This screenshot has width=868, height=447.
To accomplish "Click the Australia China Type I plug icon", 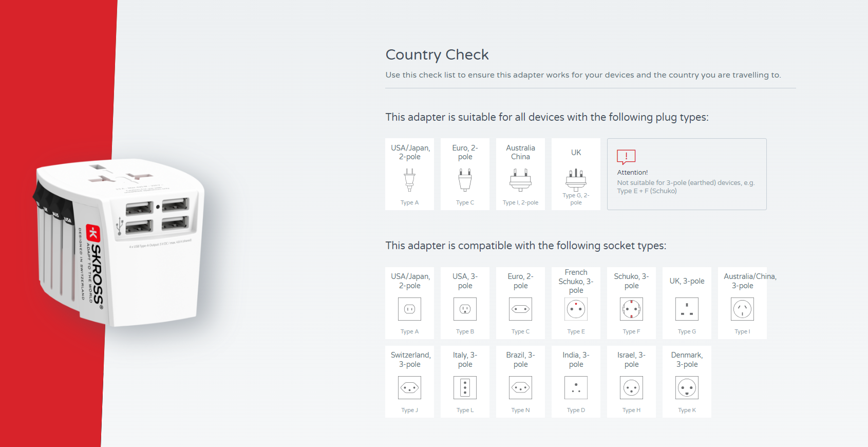I will pyautogui.click(x=520, y=180).
